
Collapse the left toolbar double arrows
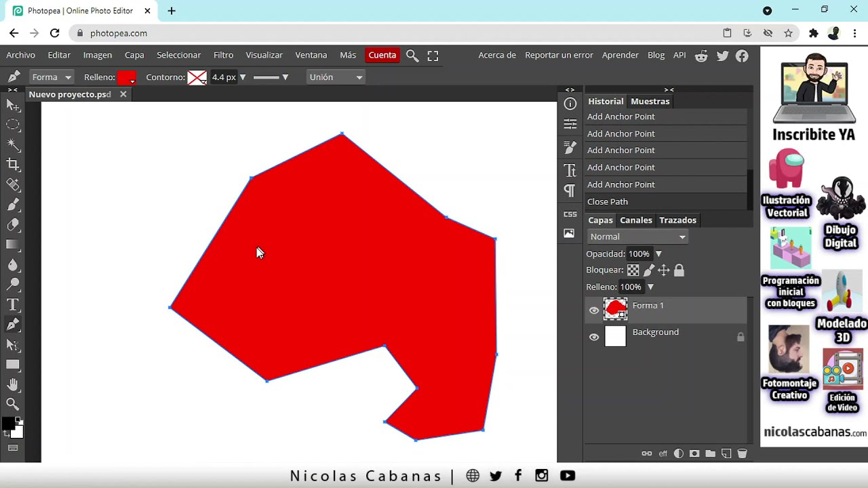[x=13, y=89]
